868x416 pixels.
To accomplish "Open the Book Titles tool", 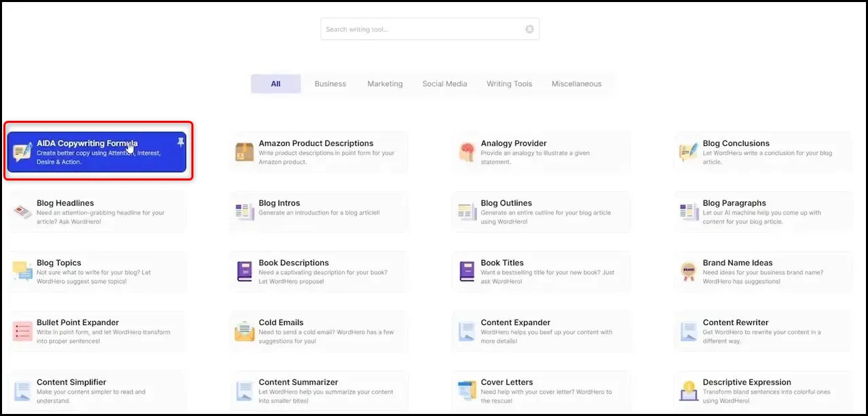I will pos(541,271).
